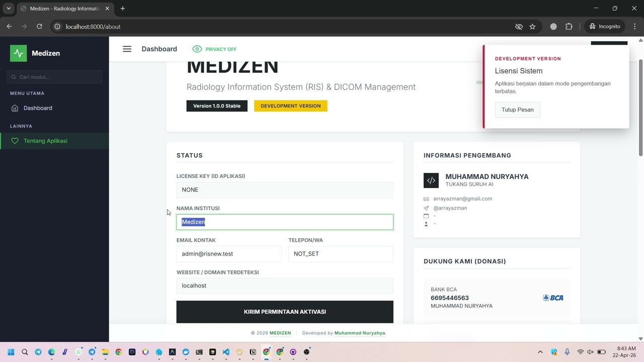Click the Telepon/WA field showing NOT_SET

pyautogui.click(x=341, y=254)
